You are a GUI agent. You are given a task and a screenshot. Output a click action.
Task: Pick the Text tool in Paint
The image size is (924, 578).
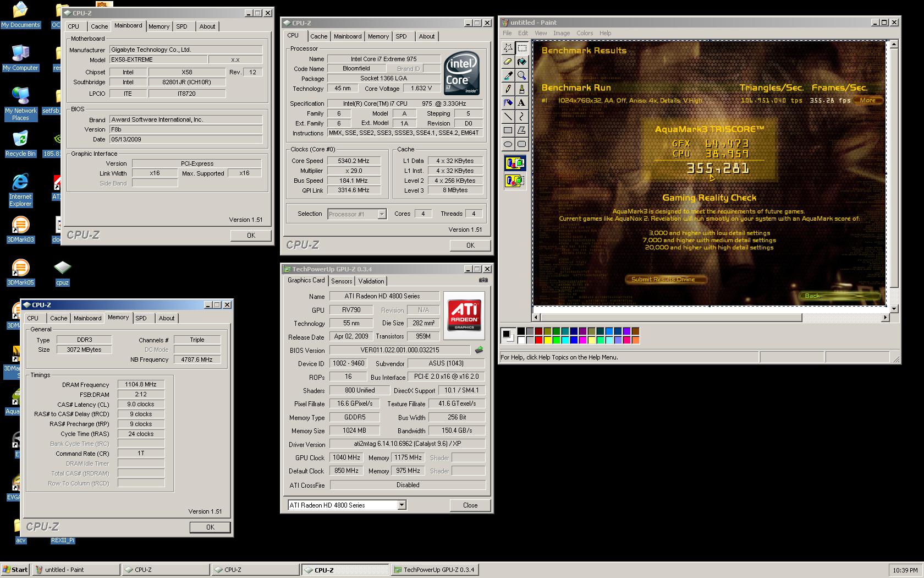click(521, 103)
